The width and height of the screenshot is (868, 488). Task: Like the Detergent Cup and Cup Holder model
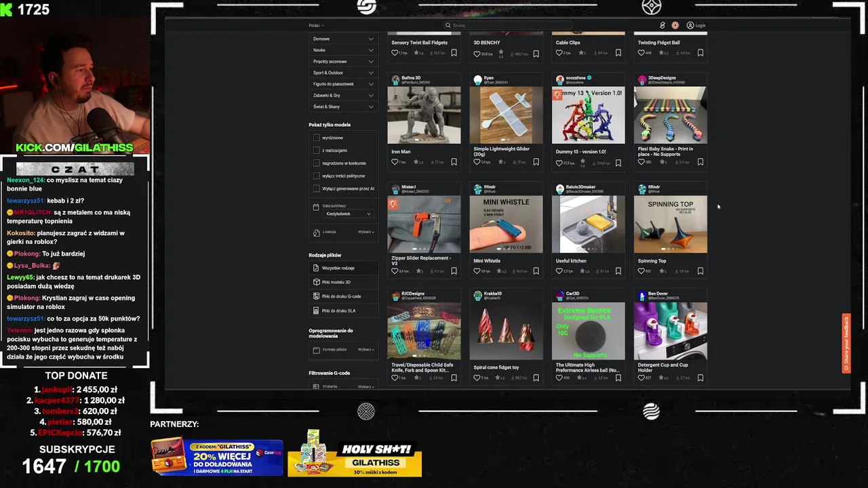tap(641, 378)
